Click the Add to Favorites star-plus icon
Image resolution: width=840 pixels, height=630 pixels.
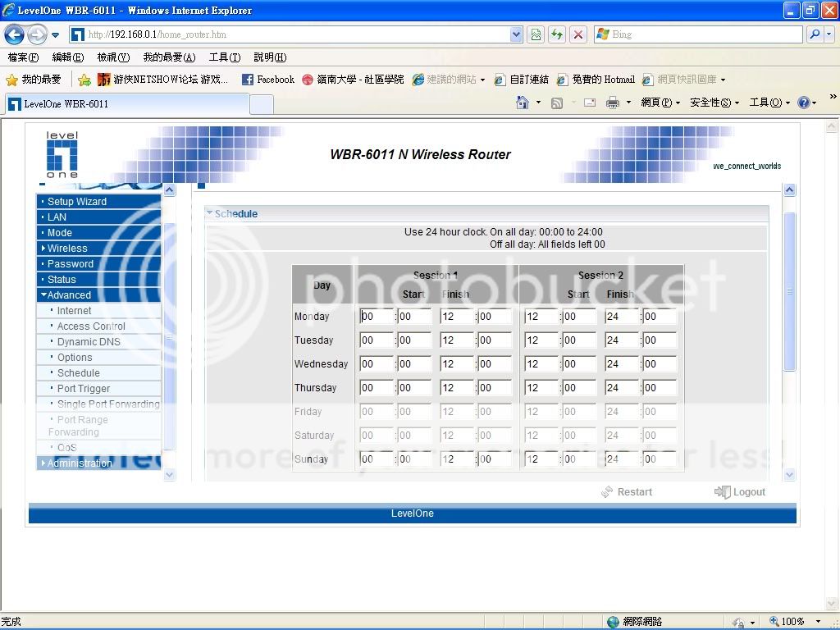pyautogui.click(x=84, y=80)
